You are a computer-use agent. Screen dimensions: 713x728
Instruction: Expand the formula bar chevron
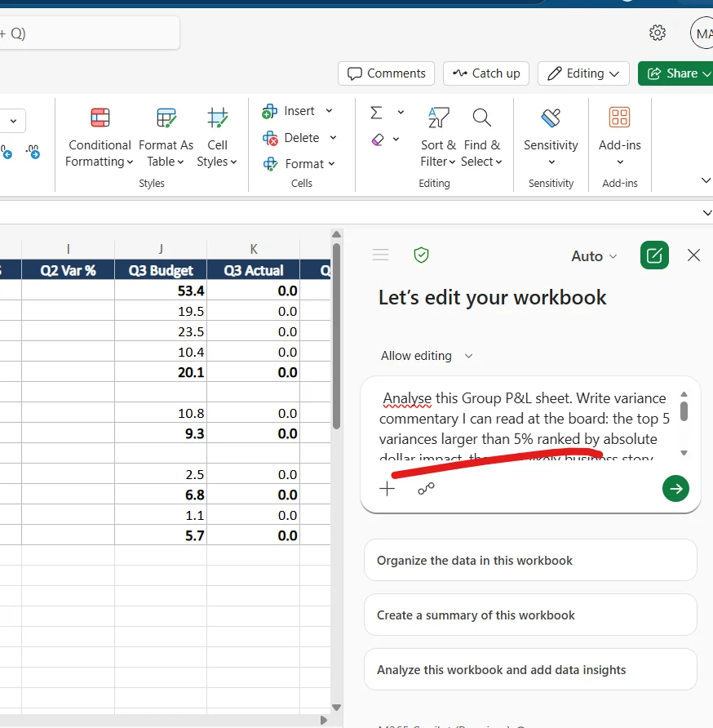pos(707,213)
